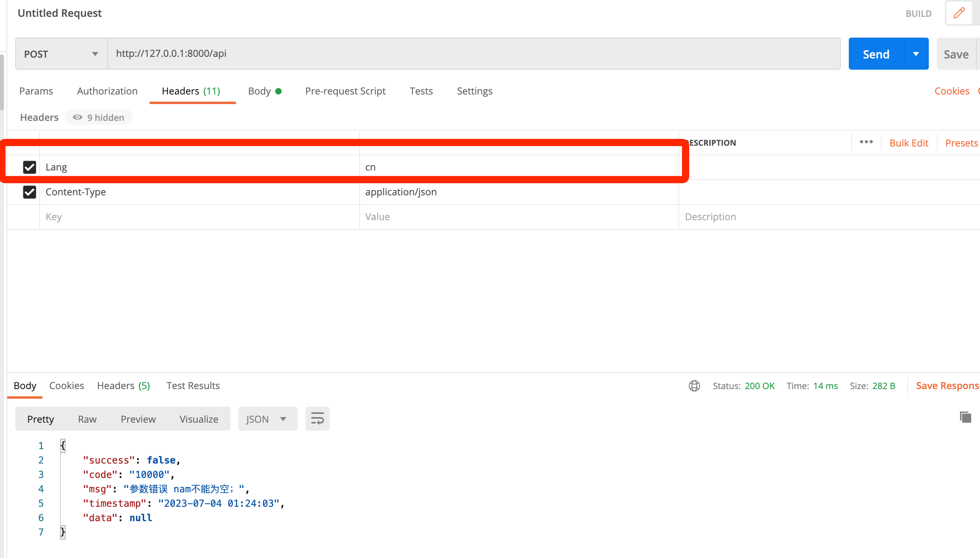Open the Cookies link on the right
980x558 pixels.
pos(952,91)
